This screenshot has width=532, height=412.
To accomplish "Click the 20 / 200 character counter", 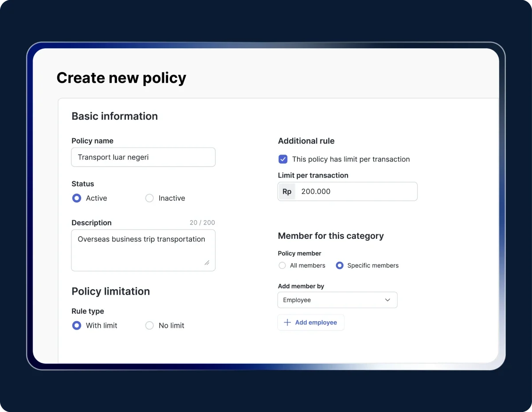I will [202, 222].
